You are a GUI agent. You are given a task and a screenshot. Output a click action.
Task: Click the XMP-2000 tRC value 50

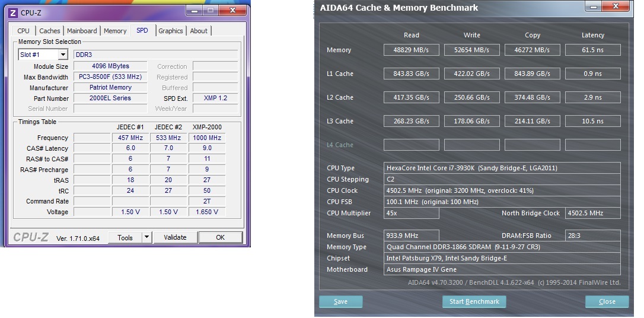pyautogui.click(x=207, y=190)
